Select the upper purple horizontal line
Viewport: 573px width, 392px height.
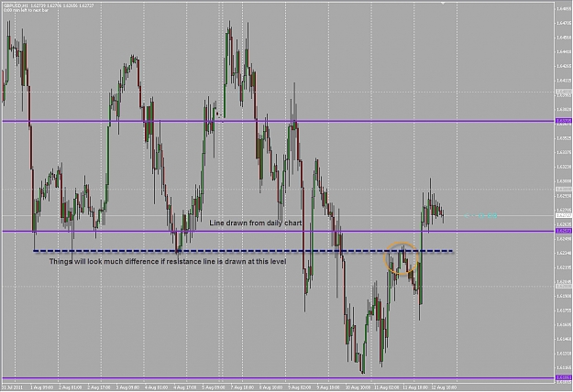278,121
